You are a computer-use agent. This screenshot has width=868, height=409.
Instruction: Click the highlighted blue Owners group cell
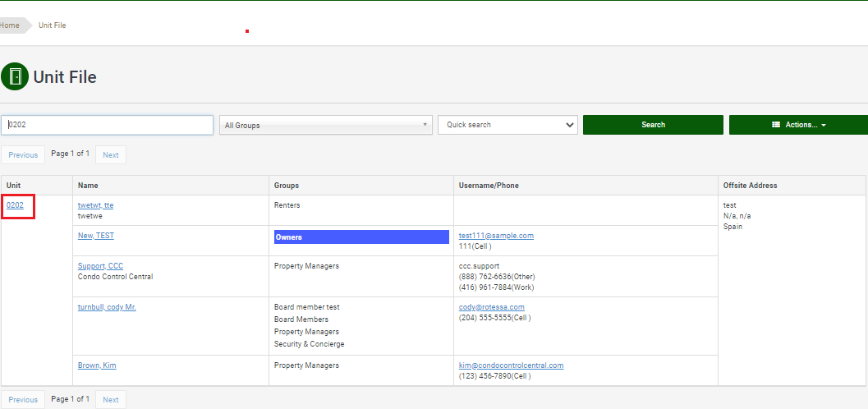(361, 237)
